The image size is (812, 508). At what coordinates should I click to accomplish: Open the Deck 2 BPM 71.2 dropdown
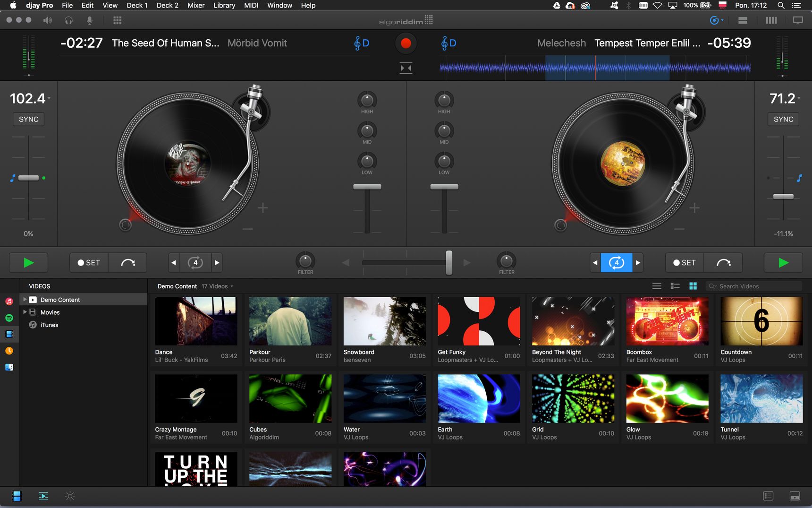[799, 98]
